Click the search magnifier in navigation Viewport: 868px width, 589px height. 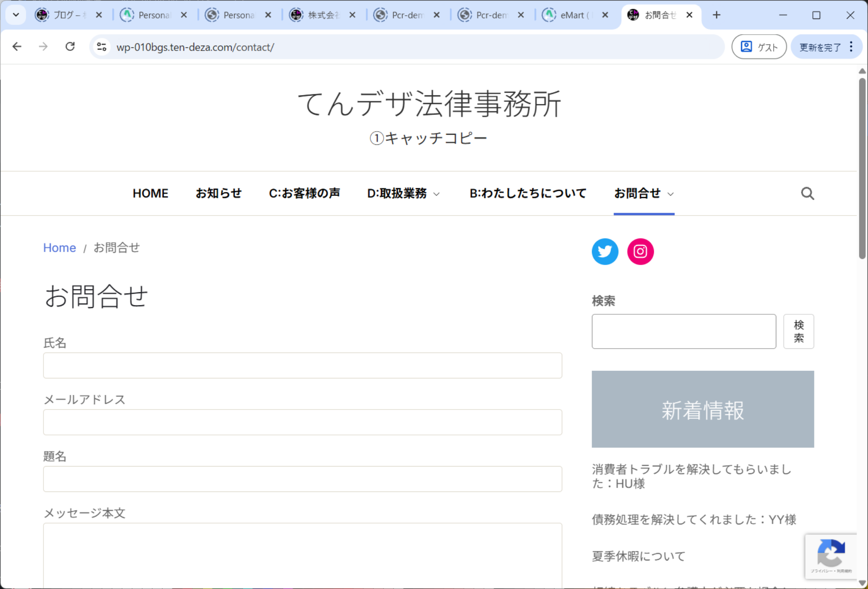click(x=807, y=194)
